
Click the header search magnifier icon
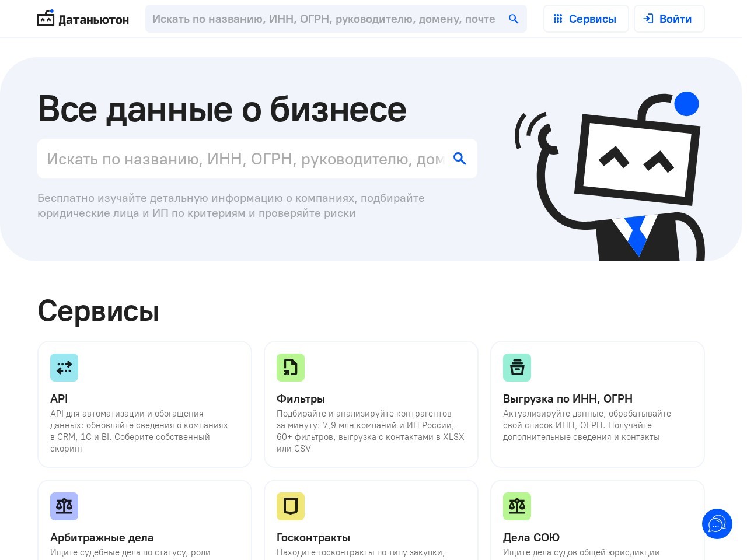[x=514, y=19]
